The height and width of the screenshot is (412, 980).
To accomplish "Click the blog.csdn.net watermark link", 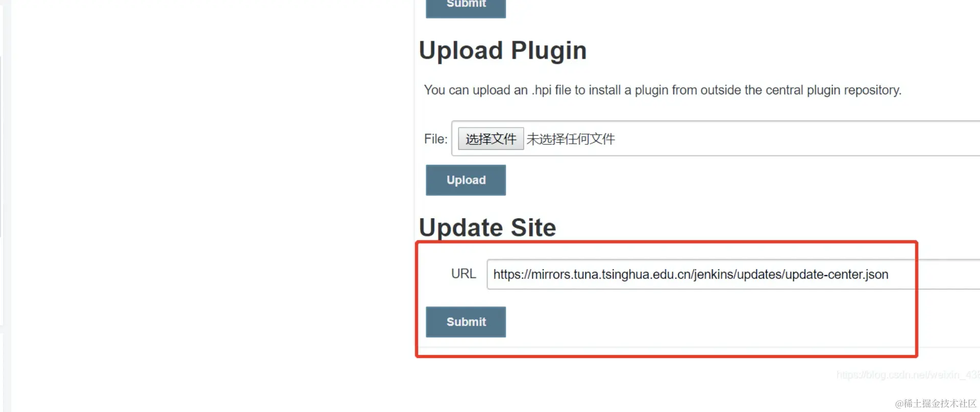I will coord(908,375).
